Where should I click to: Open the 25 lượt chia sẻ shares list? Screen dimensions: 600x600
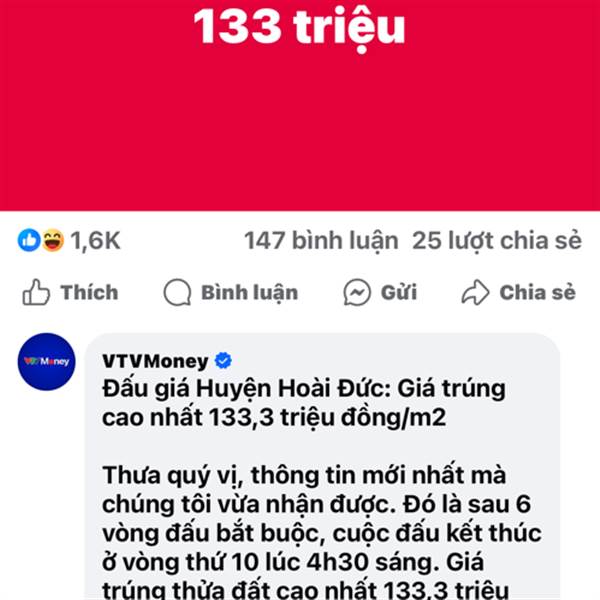[x=497, y=241]
